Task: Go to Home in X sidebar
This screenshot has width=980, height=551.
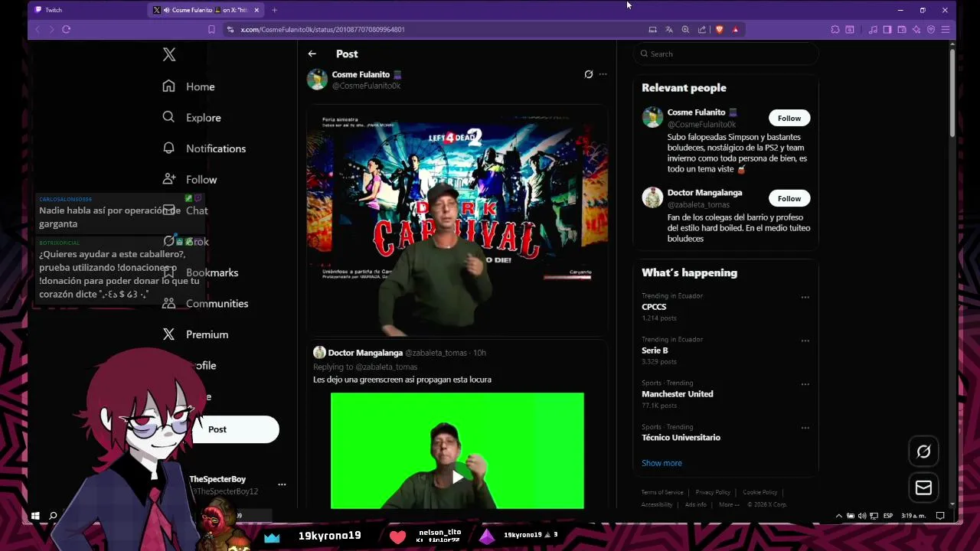Action: pyautogui.click(x=188, y=86)
